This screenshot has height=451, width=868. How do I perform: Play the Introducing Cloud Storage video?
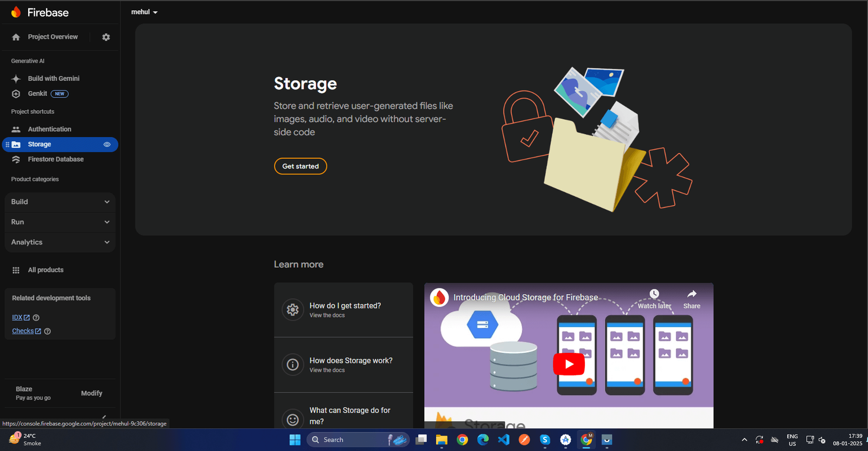569,364
